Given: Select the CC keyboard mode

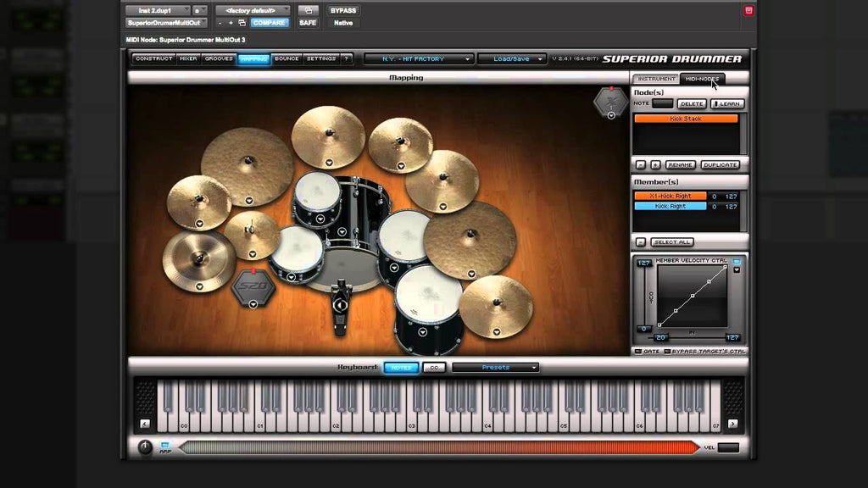Looking at the screenshot, I should click(434, 368).
